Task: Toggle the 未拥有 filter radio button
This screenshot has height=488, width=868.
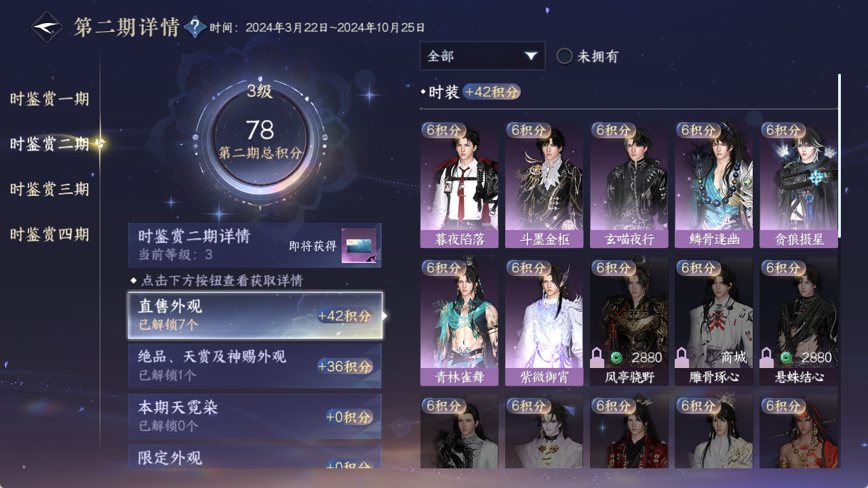Action: [x=564, y=56]
